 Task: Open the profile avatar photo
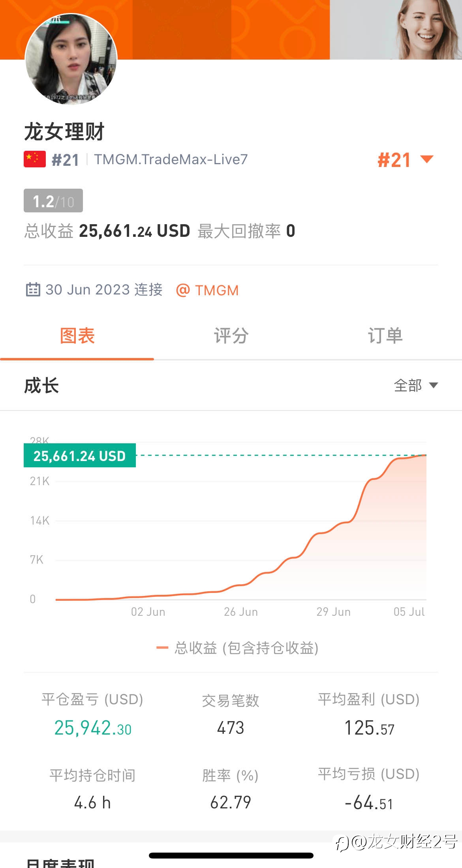pos(71,59)
